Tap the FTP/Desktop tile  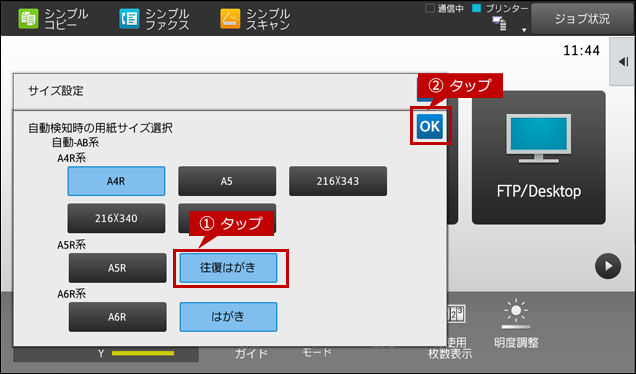(539, 157)
